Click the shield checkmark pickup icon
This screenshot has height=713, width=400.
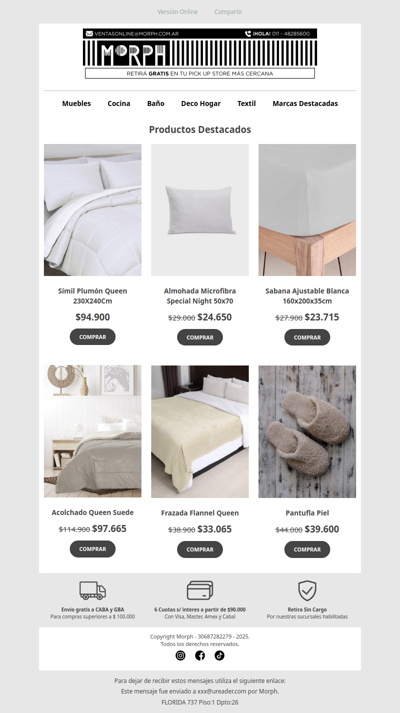(307, 590)
